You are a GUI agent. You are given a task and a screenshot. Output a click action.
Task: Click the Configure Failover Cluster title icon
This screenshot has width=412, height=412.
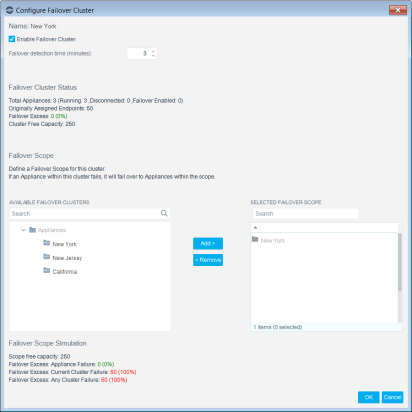(x=9, y=10)
